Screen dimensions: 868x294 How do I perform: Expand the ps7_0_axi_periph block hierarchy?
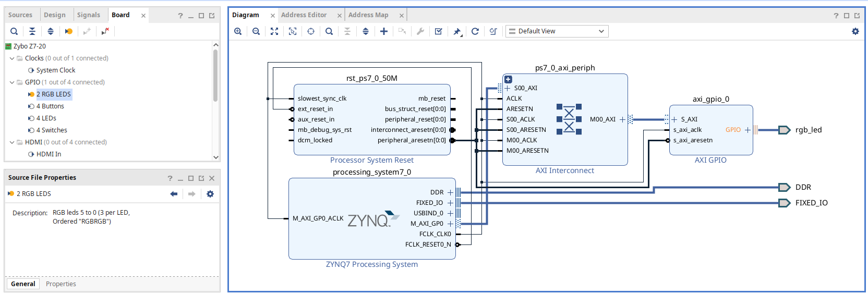point(508,79)
